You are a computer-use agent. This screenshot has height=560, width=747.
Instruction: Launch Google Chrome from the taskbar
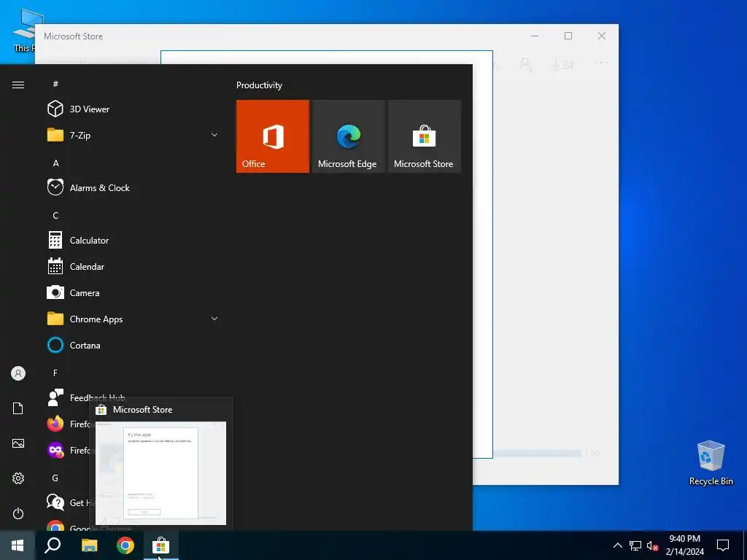125,545
